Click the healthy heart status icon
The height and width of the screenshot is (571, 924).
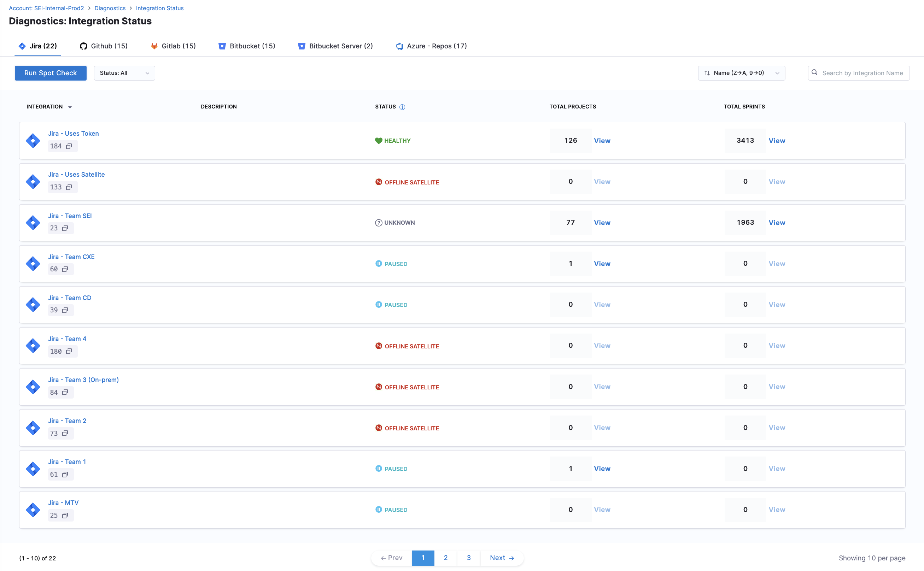click(x=379, y=141)
